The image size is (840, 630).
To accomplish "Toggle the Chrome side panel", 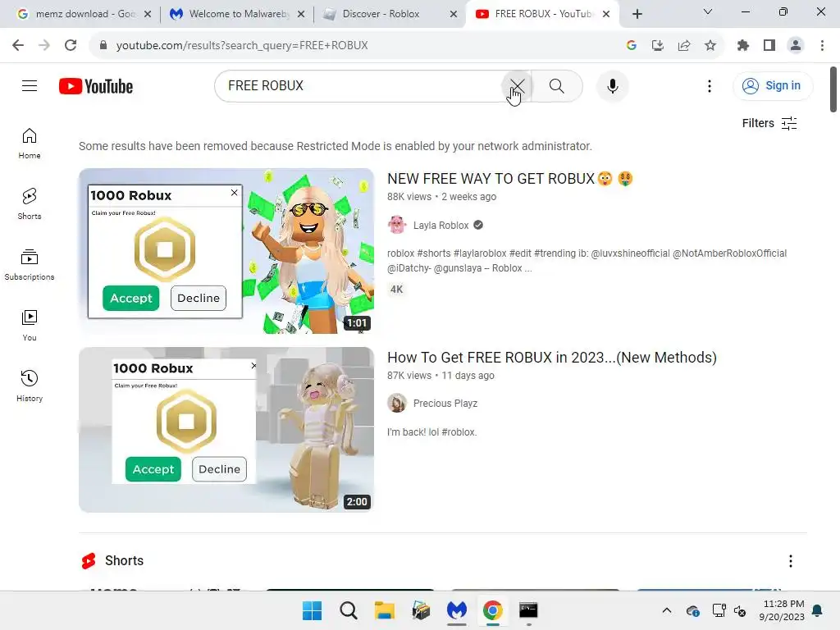I will tap(769, 46).
